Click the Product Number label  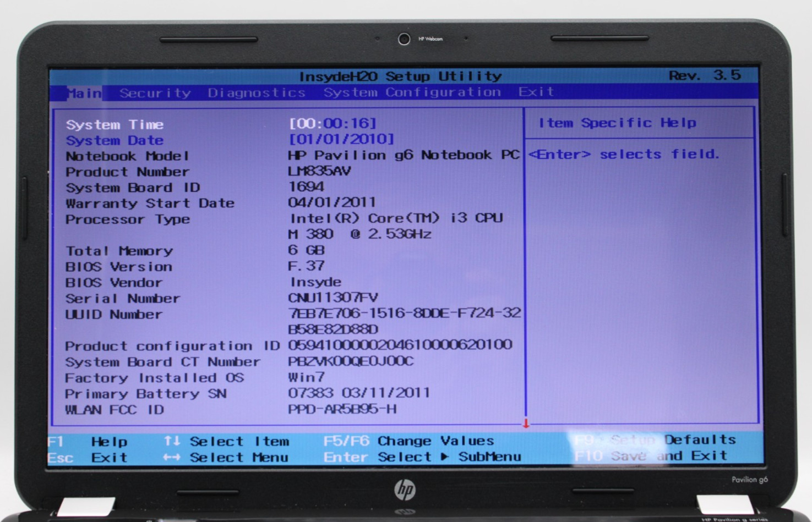(x=128, y=172)
